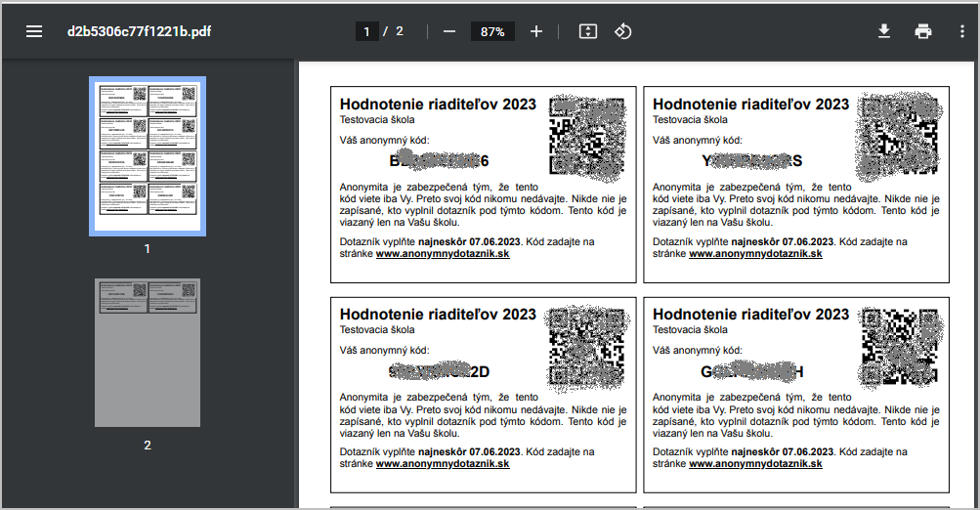This screenshot has height=510, width=980.
Task: Click the bottom-left 'Hodnotenie riaditeľov 2023' heading
Action: tap(438, 315)
